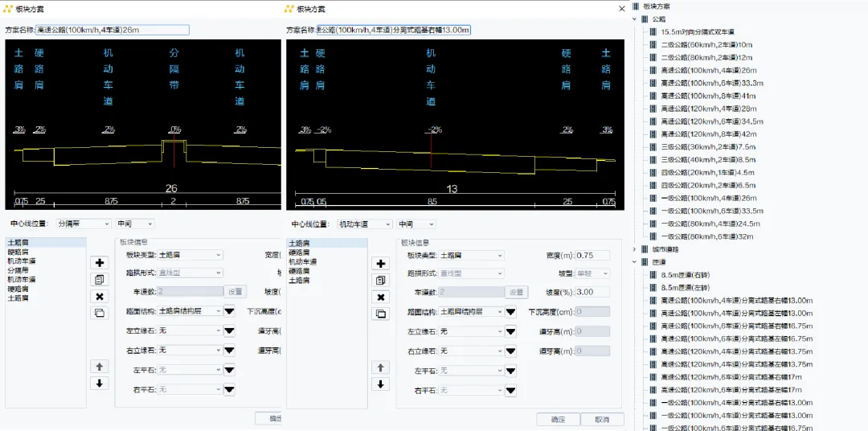The width and height of the screenshot is (868, 431).
Task: Select tree item 四级公路(20km/h,1车道)4.5m
Action: click(708, 172)
